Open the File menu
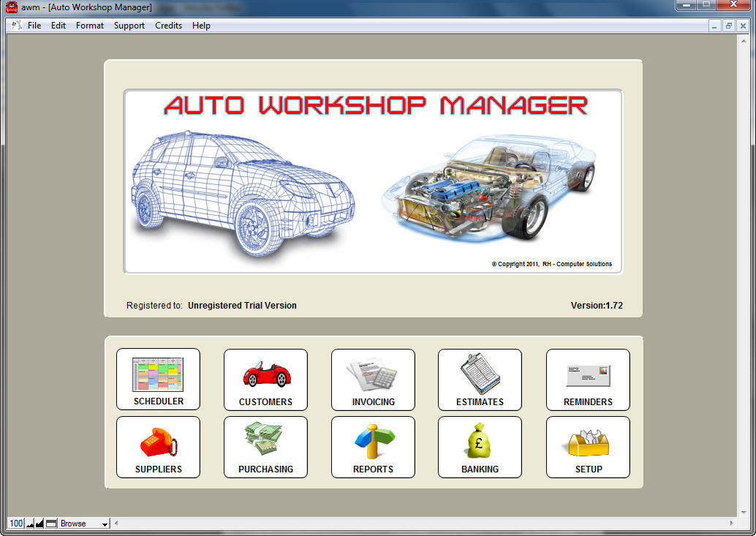The height and width of the screenshot is (536, 756). coord(34,26)
